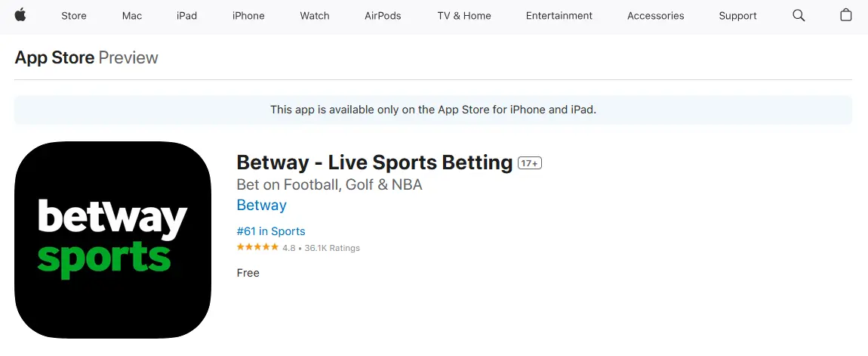The height and width of the screenshot is (356, 868).
Task: Open the Watch menu item
Action: tap(314, 16)
